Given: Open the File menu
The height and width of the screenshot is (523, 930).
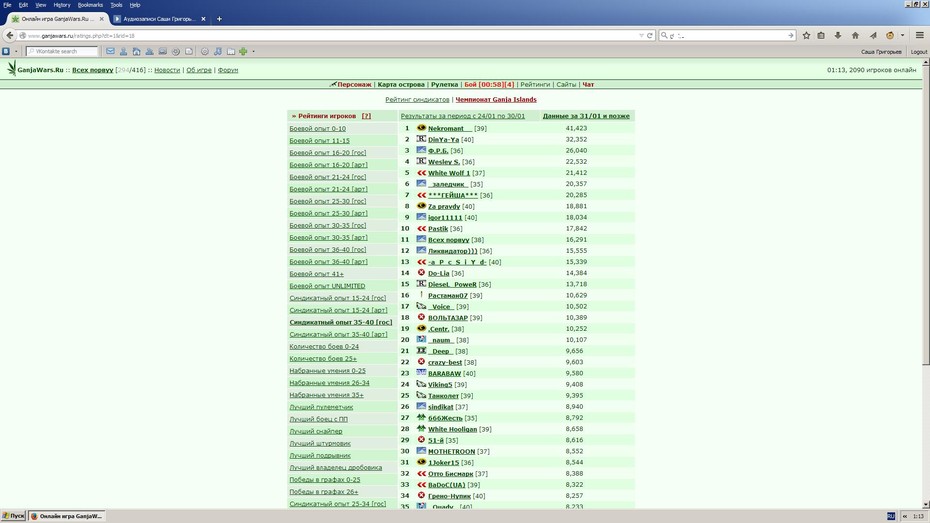Looking at the screenshot, I should coord(7,5).
